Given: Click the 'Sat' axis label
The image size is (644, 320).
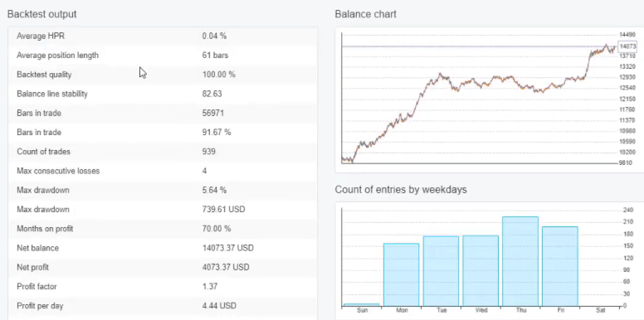Looking at the screenshot, I should [600, 311].
